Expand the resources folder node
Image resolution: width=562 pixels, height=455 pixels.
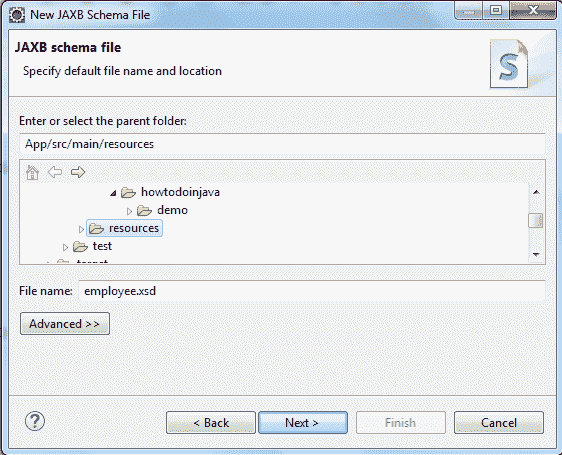(x=81, y=229)
